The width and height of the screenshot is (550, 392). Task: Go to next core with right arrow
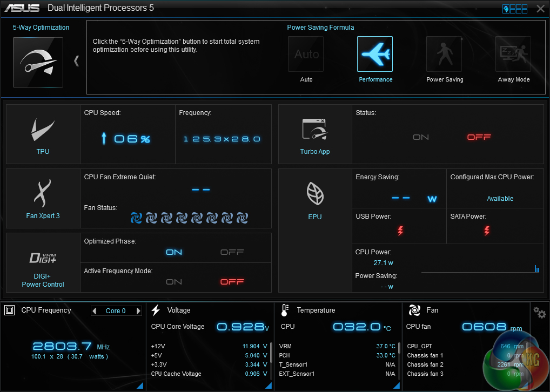[x=138, y=311]
